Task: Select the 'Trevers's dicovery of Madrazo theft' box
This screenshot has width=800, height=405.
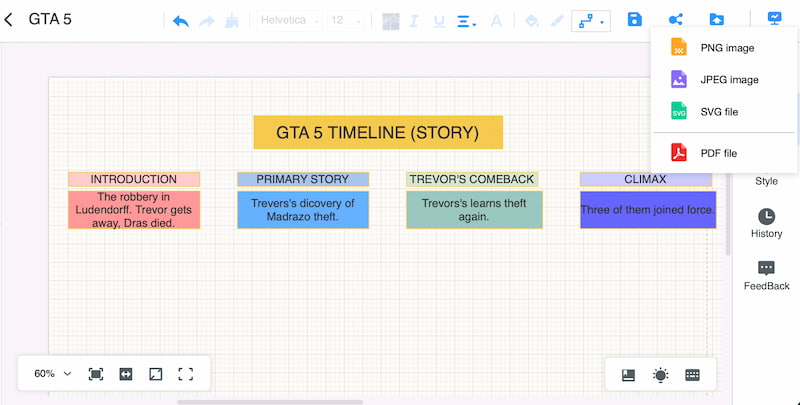Action: 303,210
